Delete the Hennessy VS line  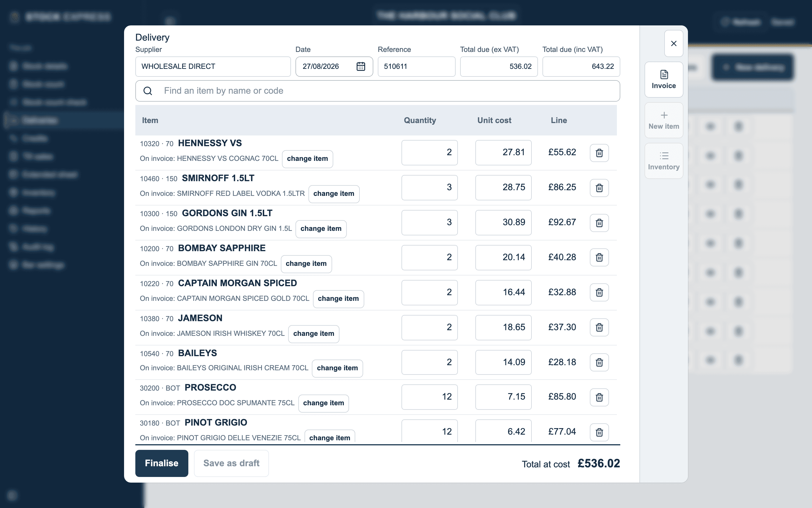click(599, 153)
